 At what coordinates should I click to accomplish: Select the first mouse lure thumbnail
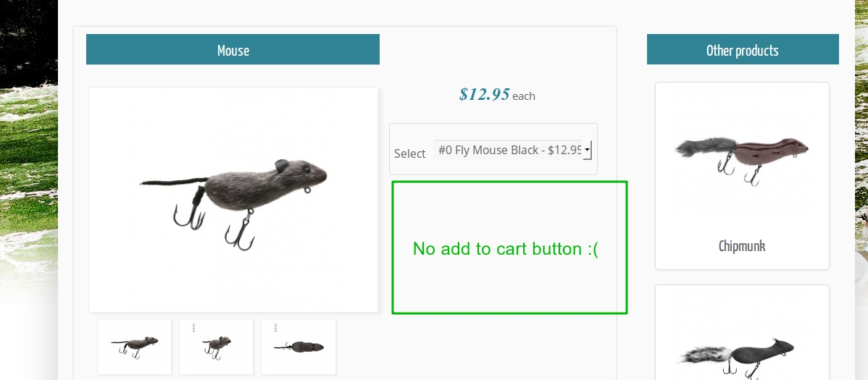click(x=135, y=347)
